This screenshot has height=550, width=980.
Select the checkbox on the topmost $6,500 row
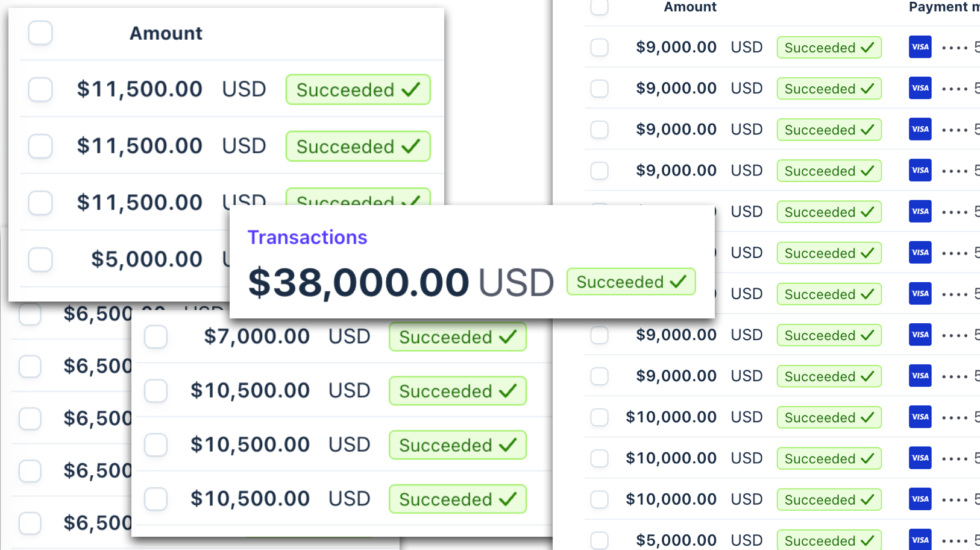(30, 314)
